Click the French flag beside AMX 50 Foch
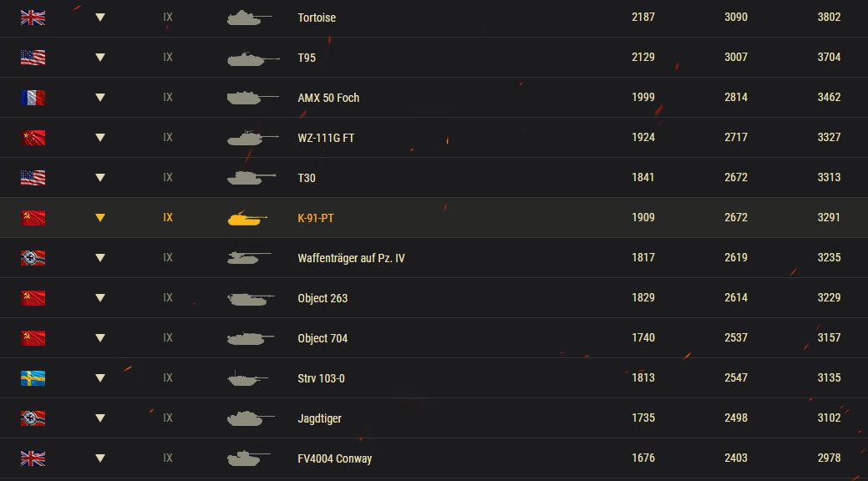Screen dimensions: 868x481 33,98
